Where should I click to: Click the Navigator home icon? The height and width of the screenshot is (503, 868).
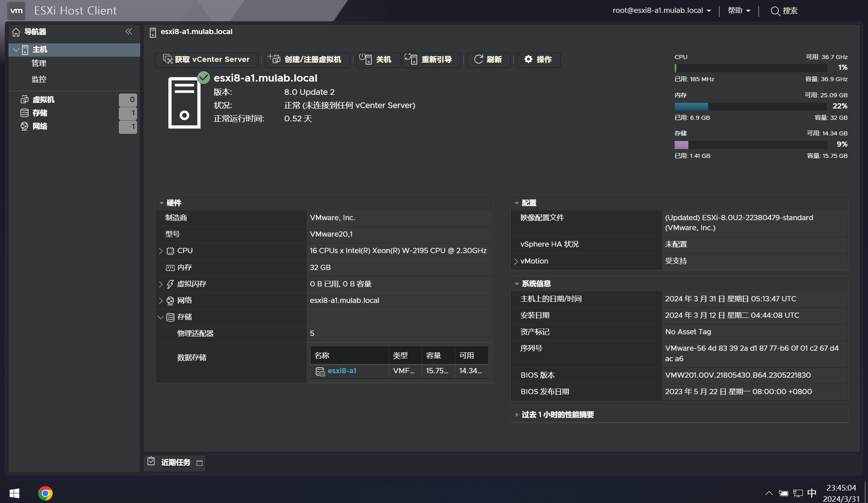(x=16, y=32)
